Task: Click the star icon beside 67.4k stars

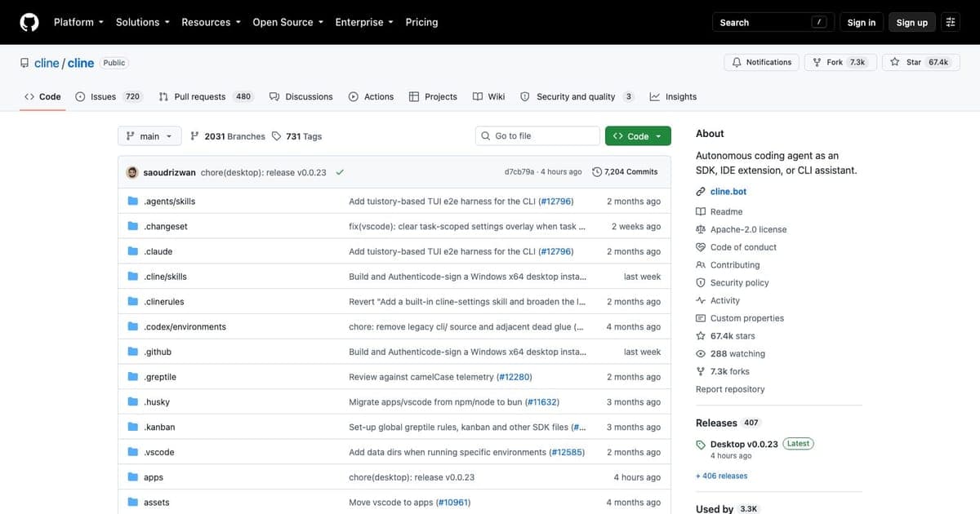Action: [701, 336]
